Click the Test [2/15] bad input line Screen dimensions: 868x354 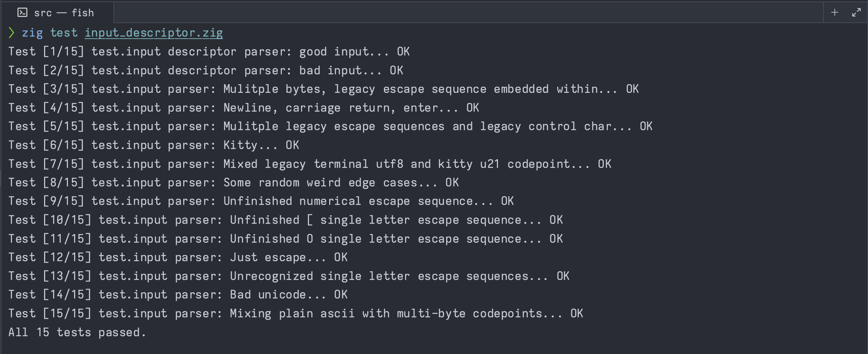coord(206,70)
